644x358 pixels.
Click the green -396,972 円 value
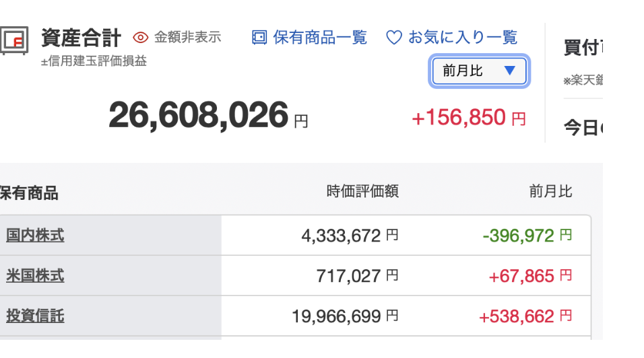click(x=527, y=236)
